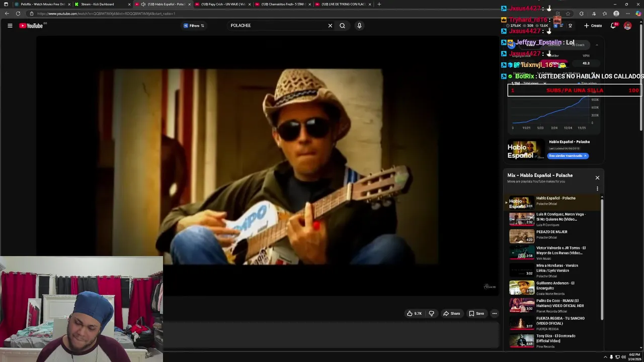Screen dimensions: 644x362
Task: Close the LIVE DE TYKING browser tab
Action: (370, 4)
